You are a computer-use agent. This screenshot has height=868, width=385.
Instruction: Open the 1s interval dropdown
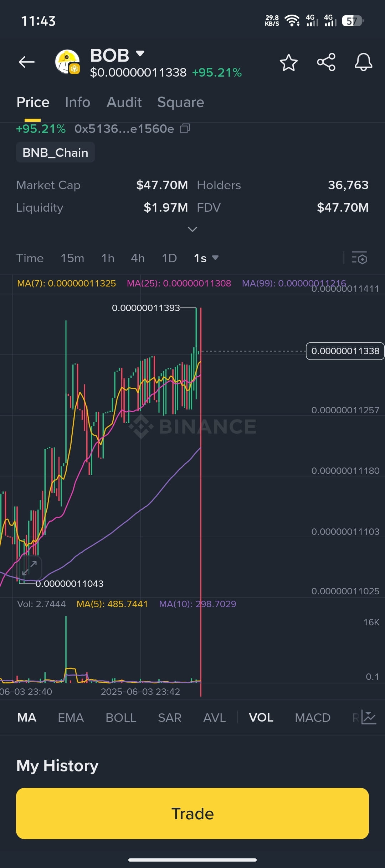tap(206, 258)
